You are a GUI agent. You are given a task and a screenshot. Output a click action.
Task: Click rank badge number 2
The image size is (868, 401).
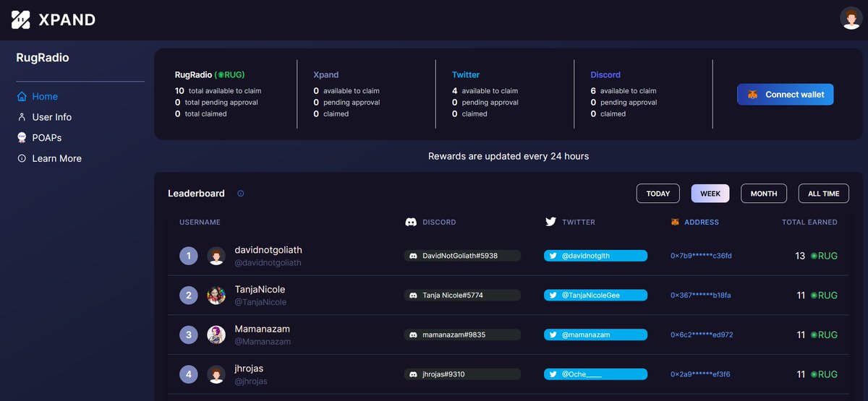pyautogui.click(x=188, y=296)
